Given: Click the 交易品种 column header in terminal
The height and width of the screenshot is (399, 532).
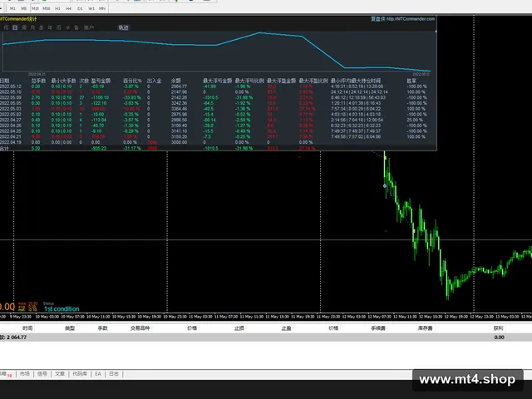Looking at the screenshot, I should coord(140,328).
